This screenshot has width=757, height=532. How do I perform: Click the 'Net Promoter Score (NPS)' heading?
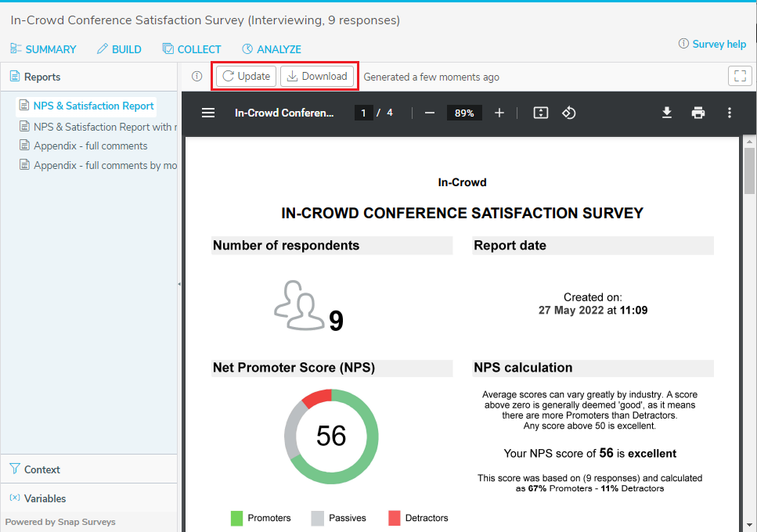(x=294, y=368)
